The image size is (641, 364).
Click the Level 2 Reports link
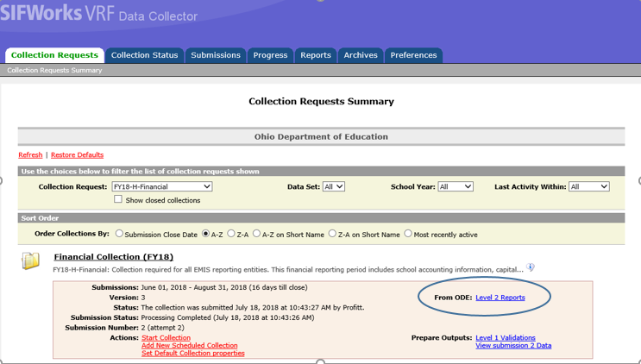pos(500,298)
